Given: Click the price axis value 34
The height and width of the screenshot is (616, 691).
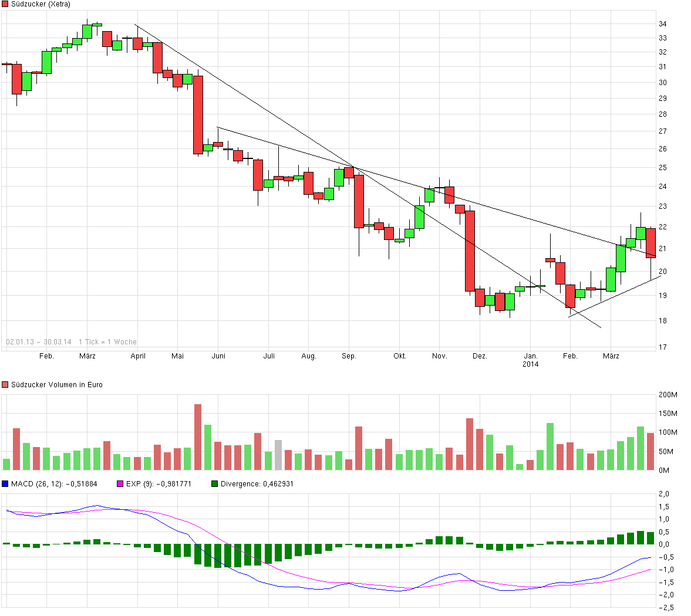Looking at the screenshot, I should pos(663,24).
